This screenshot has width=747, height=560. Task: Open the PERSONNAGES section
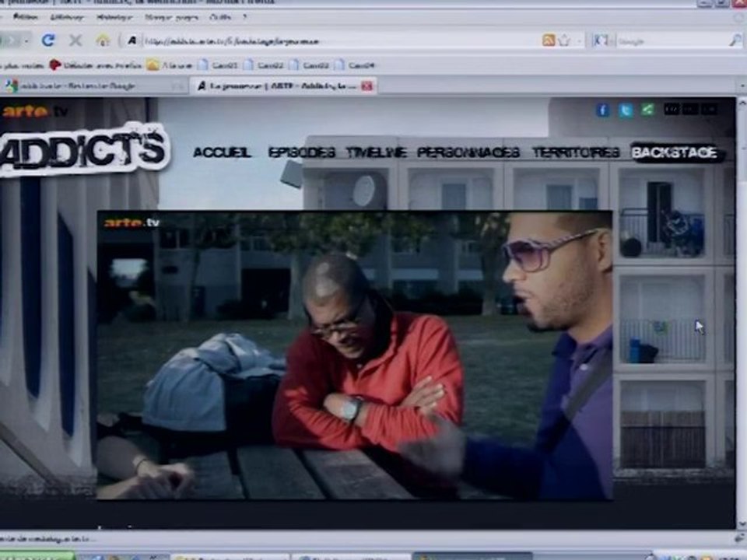click(468, 152)
